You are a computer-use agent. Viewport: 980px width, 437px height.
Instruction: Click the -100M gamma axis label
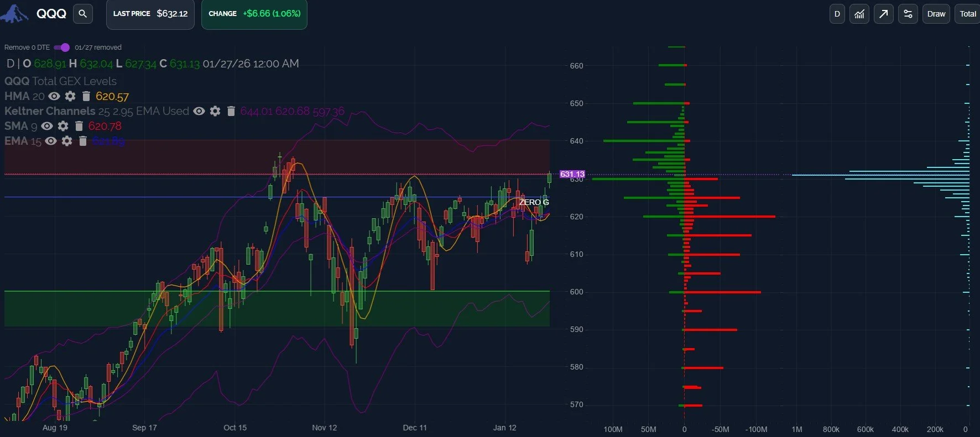[x=756, y=429]
